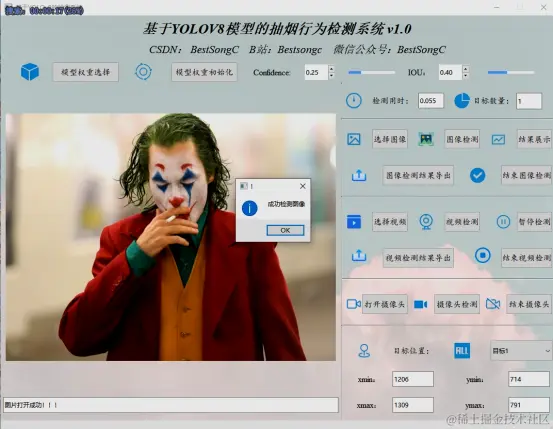Viewport: 554px width, 430px height.
Task: Click the pie chart icon beside 目标数量
Action: pos(462,101)
